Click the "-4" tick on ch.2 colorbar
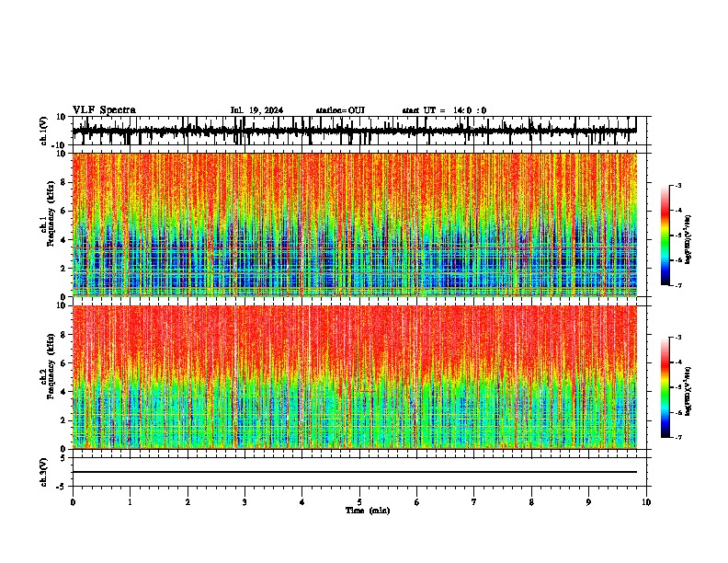This screenshot has width=728, height=563. pyautogui.click(x=677, y=362)
